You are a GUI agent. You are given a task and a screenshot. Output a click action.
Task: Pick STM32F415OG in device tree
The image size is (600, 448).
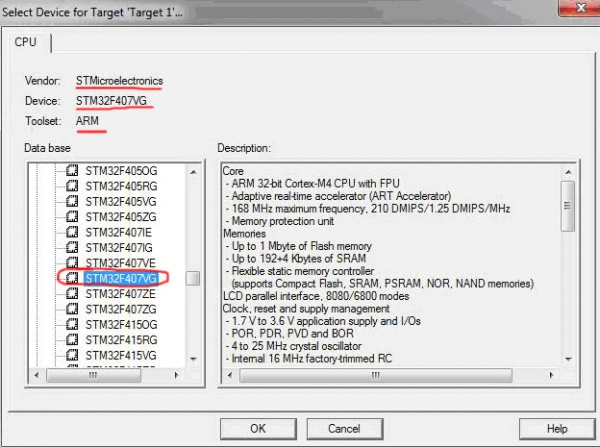tap(121, 324)
